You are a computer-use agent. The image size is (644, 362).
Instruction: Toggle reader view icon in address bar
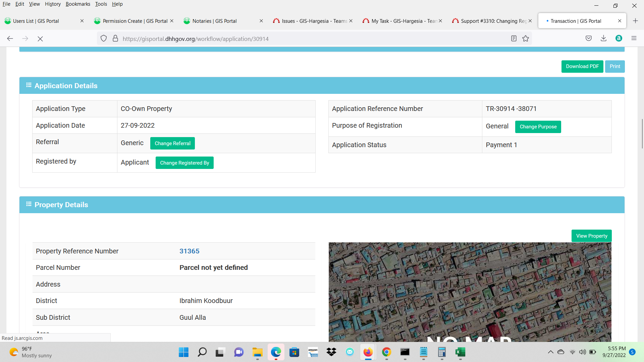514,39
